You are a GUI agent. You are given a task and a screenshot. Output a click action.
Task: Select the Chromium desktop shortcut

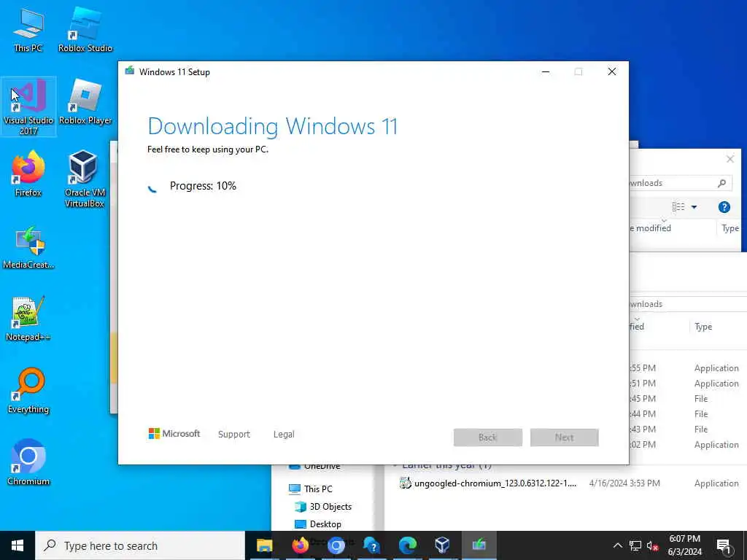point(28,462)
